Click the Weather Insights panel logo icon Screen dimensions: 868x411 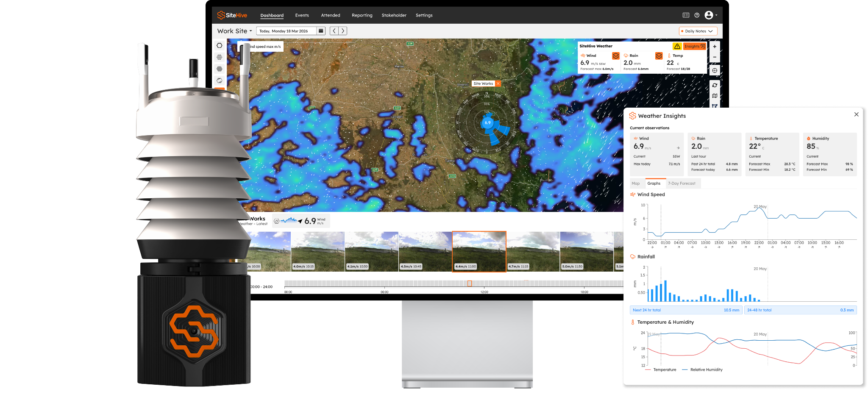632,116
